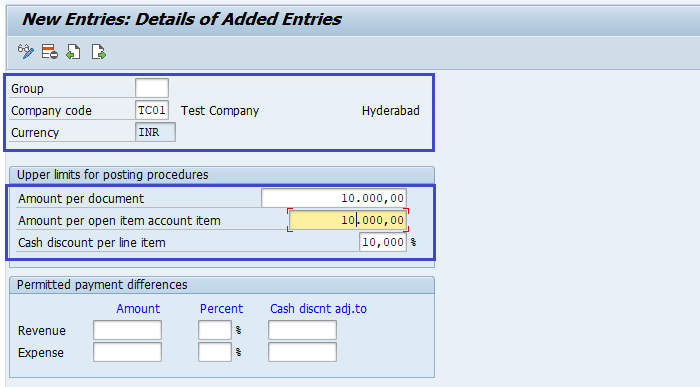Click the 'Company code' field label
700x387 pixels.
51,111
